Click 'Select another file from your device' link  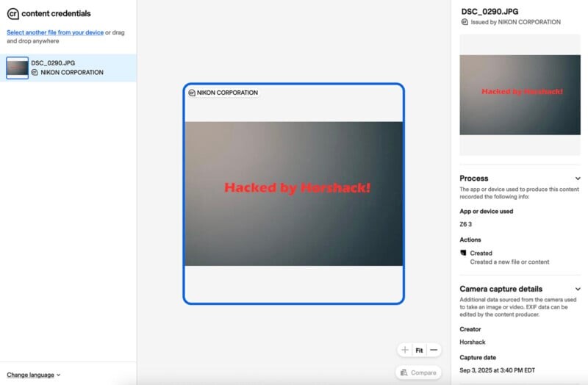click(x=55, y=32)
